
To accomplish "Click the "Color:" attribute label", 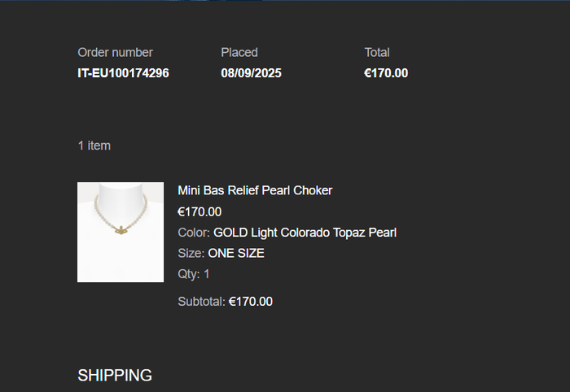I will tap(194, 233).
